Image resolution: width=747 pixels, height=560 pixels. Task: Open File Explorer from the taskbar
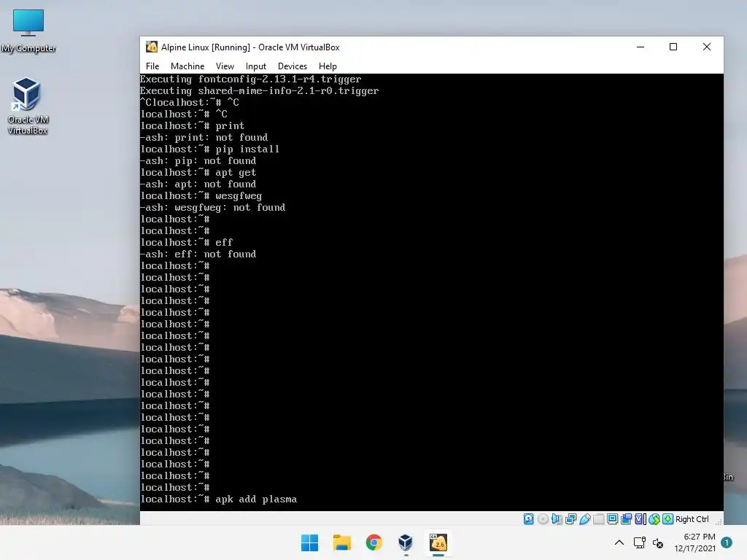[x=341, y=542]
